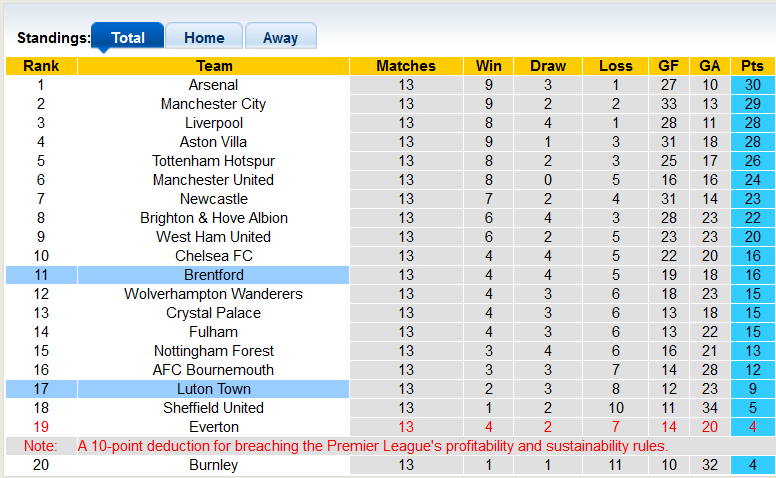Click the Pts column header

click(752, 66)
